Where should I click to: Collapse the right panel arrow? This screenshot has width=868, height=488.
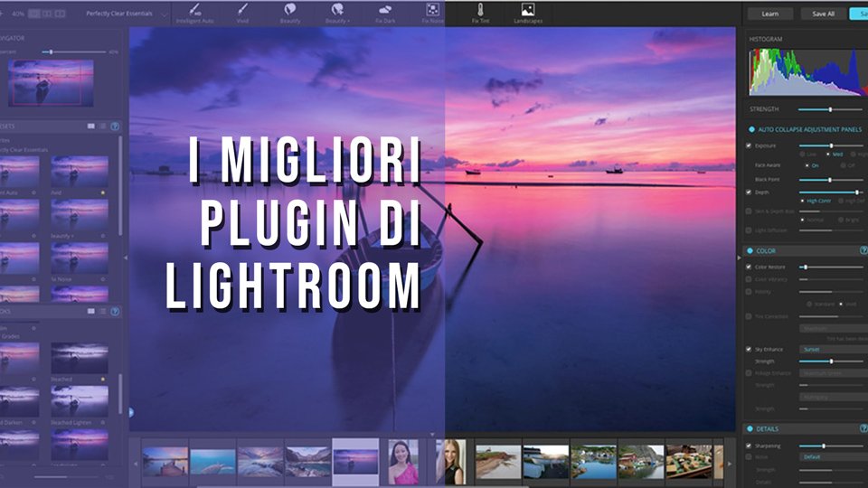click(x=739, y=258)
